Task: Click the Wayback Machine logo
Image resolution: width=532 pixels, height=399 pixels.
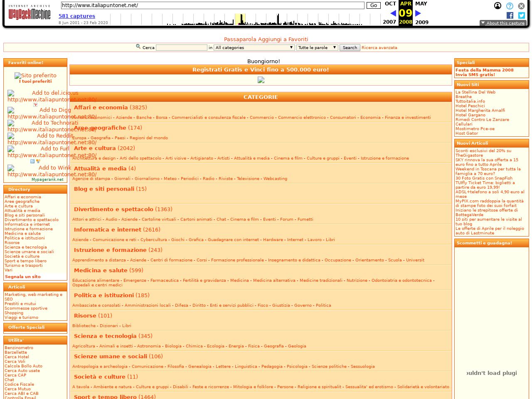Action: (x=29, y=13)
